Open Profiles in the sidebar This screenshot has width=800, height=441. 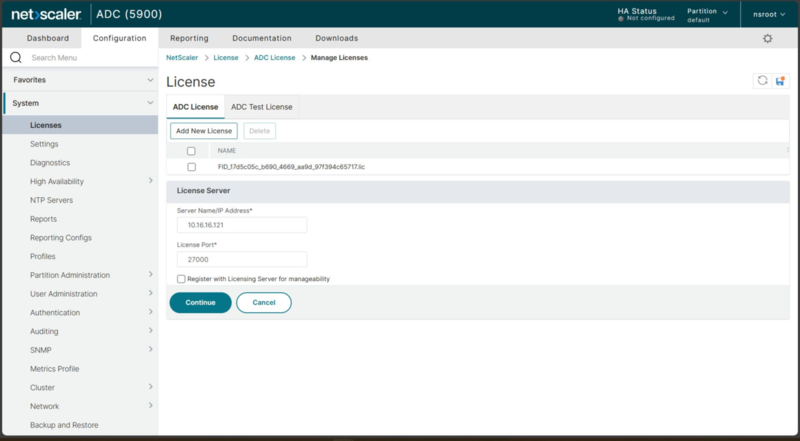[43, 256]
